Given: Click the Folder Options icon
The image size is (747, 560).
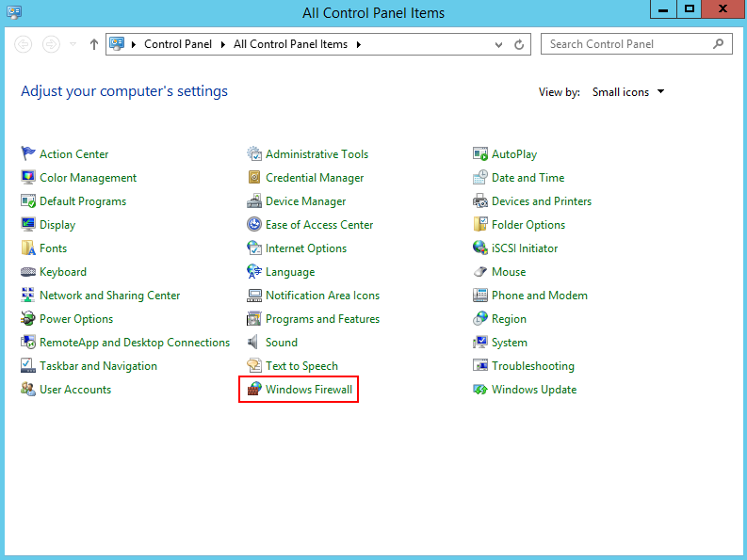Looking at the screenshot, I should click(x=480, y=224).
